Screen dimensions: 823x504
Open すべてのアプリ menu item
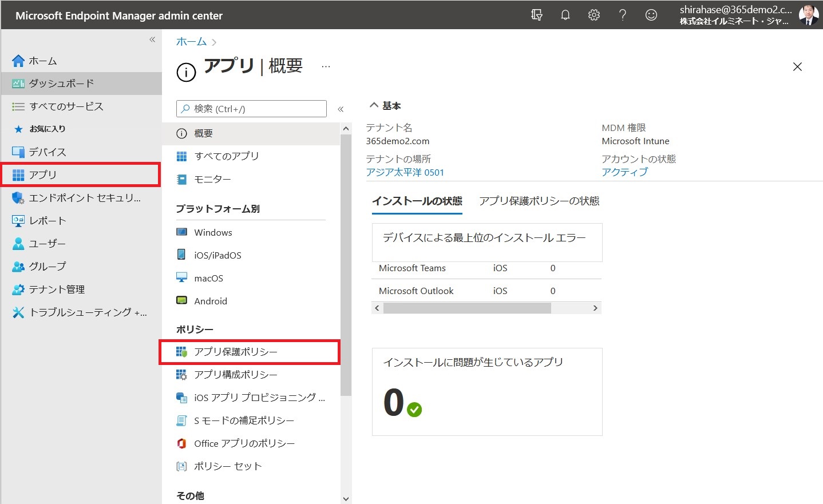click(251, 156)
